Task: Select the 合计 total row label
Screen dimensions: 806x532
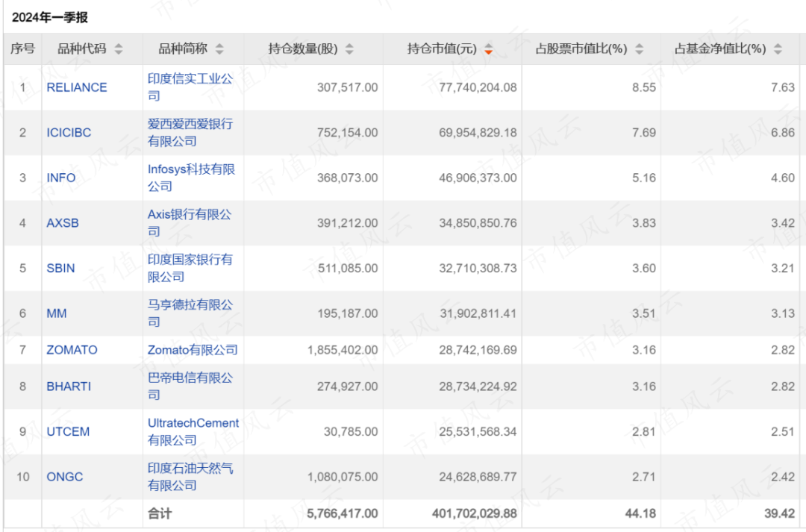Action: point(160,513)
